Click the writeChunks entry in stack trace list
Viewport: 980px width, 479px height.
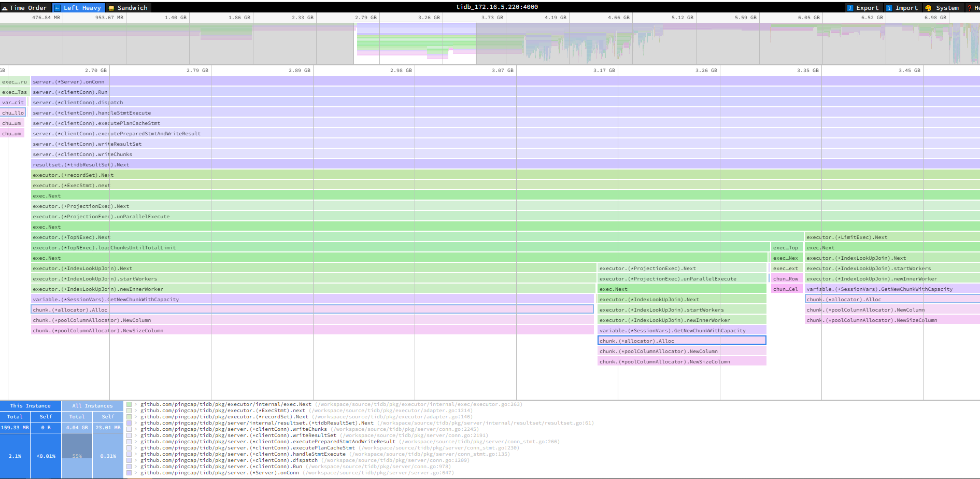233,429
